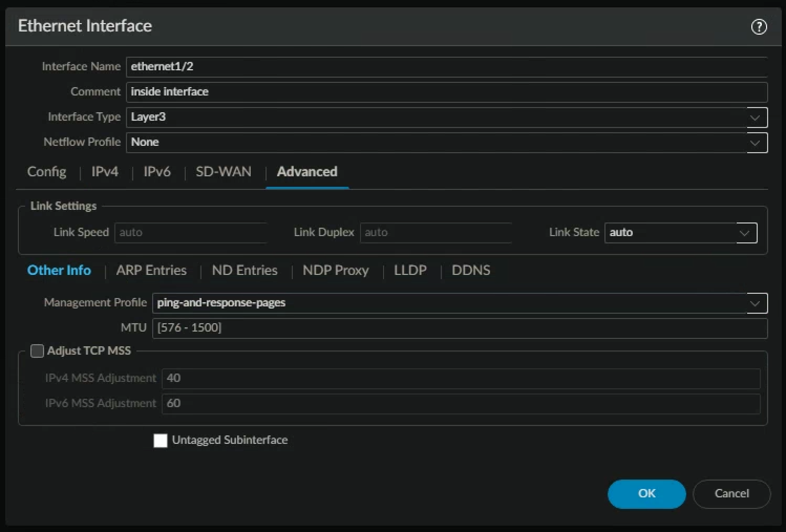Image resolution: width=786 pixels, height=532 pixels.
Task: Confirm with the OK button
Action: [646, 494]
